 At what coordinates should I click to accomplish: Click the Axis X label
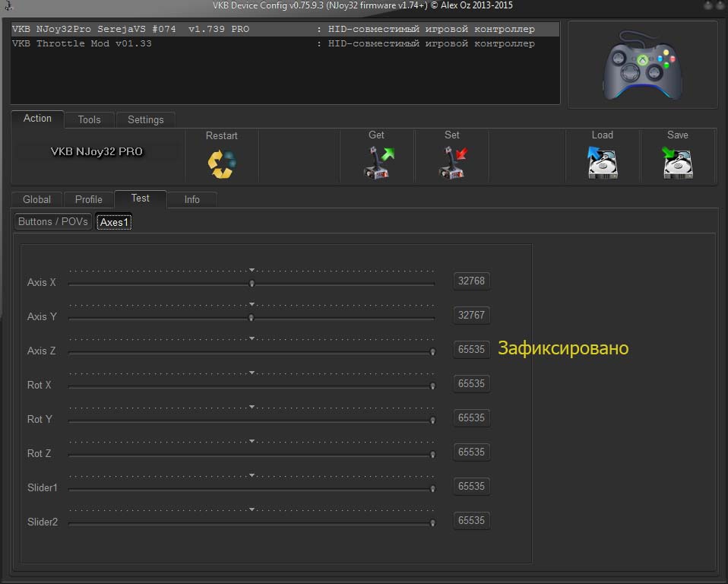point(41,282)
